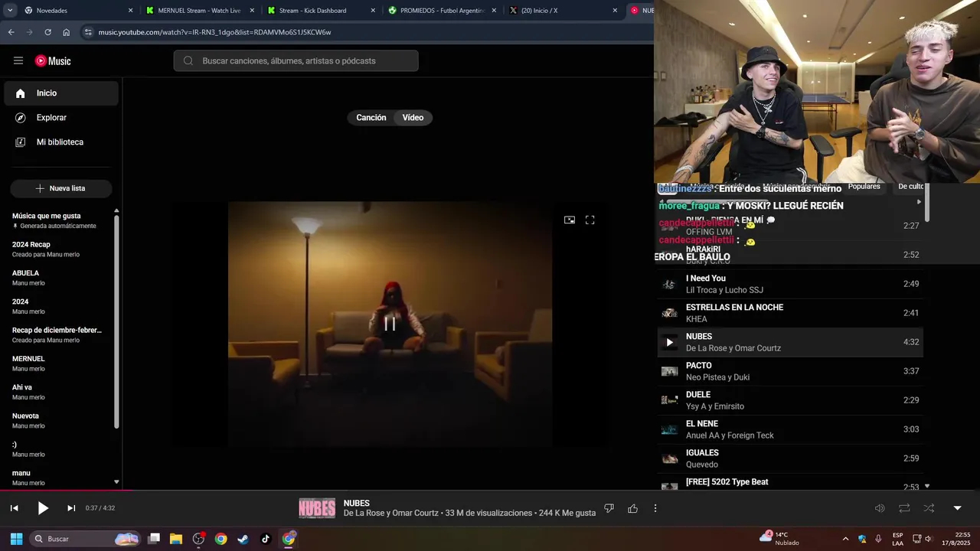Skip to previous track
Image resolution: width=980 pixels, height=551 pixels.
(14, 508)
